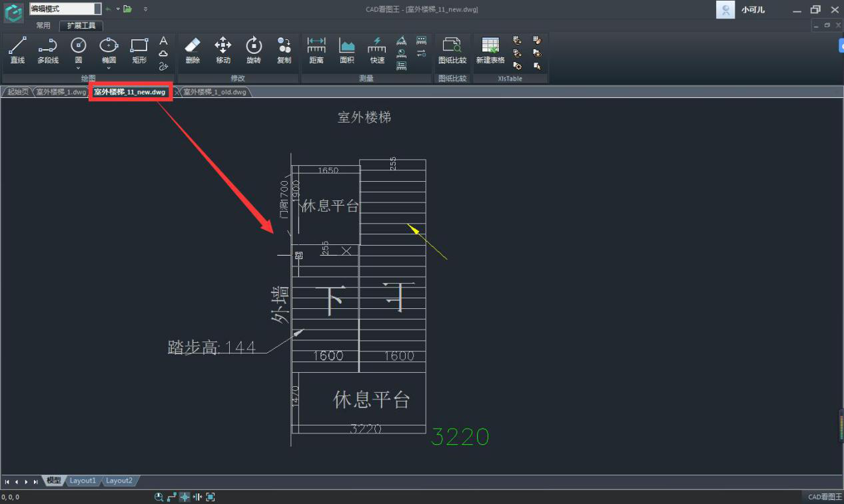Image resolution: width=844 pixels, height=504 pixels.
Task: Select the 多段线 polyline tool
Action: [47, 50]
